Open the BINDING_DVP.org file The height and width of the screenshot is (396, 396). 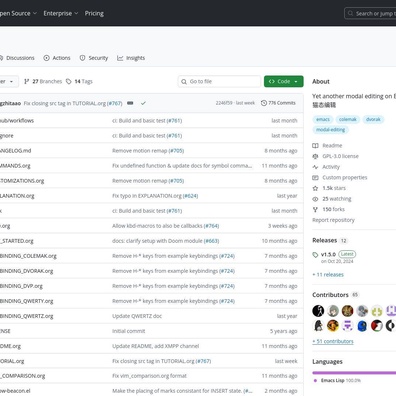(21, 286)
